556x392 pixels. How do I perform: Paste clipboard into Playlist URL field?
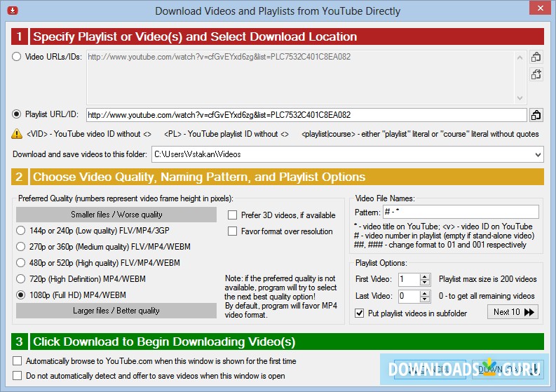tap(536, 115)
